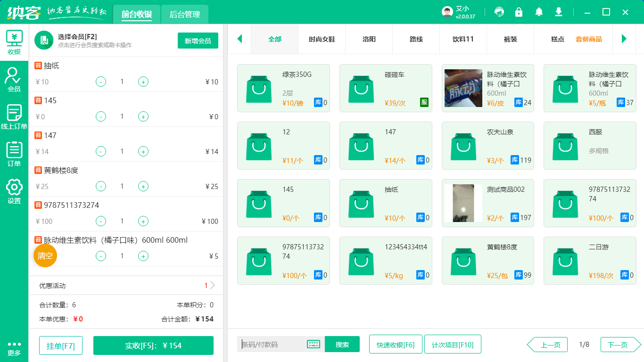Open notifications via the bell icon
644x362 pixels.
pyautogui.click(x=538, y=11)
